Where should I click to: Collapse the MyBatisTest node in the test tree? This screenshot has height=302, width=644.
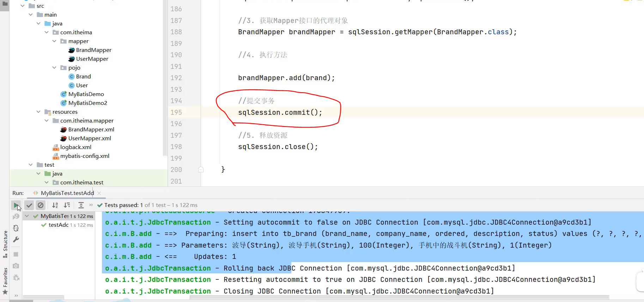[x=27, y=216]
